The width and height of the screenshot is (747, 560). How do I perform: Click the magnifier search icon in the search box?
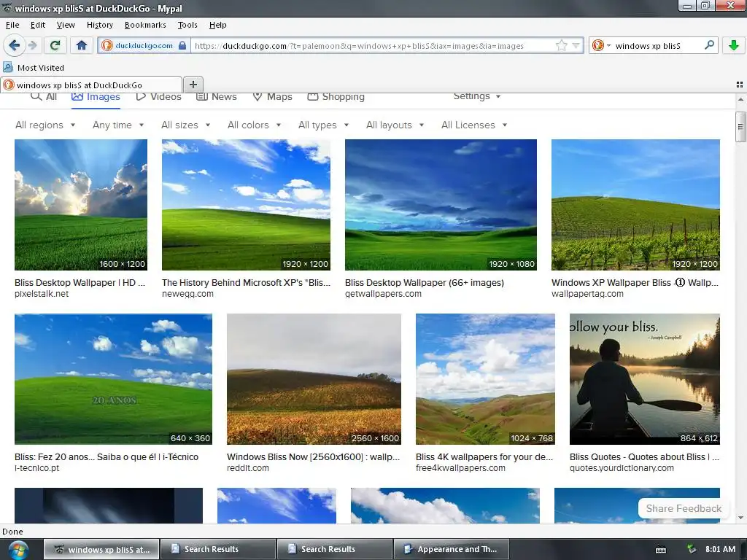(709, 45)
